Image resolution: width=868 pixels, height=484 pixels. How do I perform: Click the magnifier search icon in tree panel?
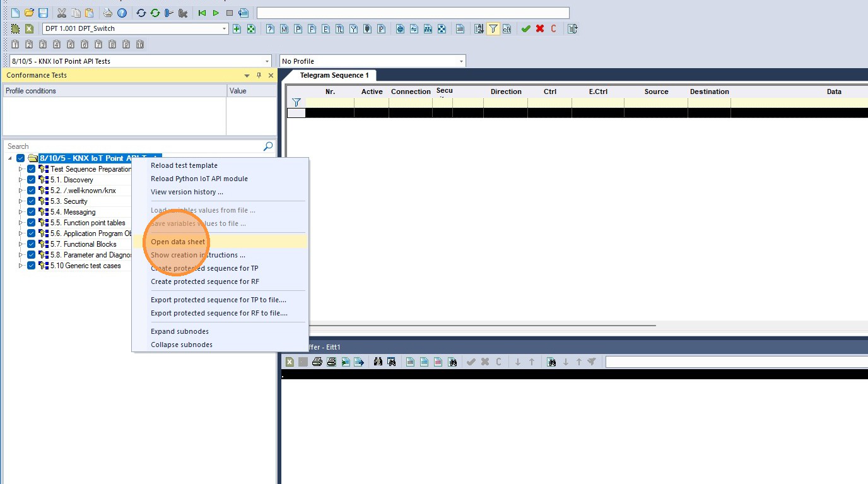click(x=268, y=146)
